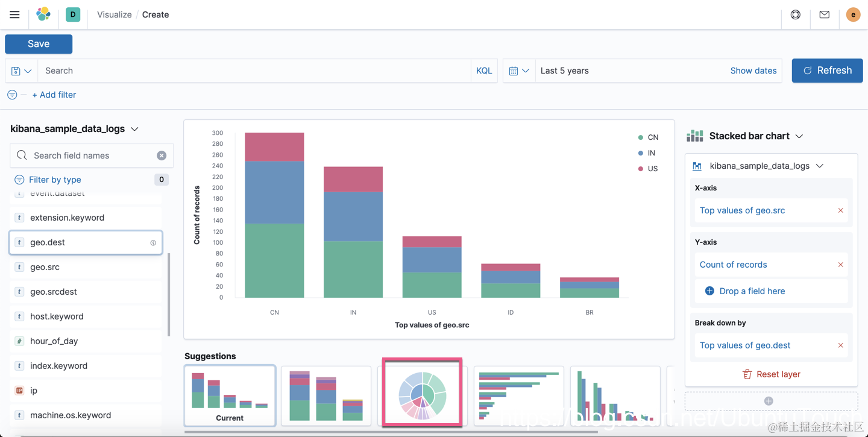Click the Reset layer trash button

coord(771,374)
